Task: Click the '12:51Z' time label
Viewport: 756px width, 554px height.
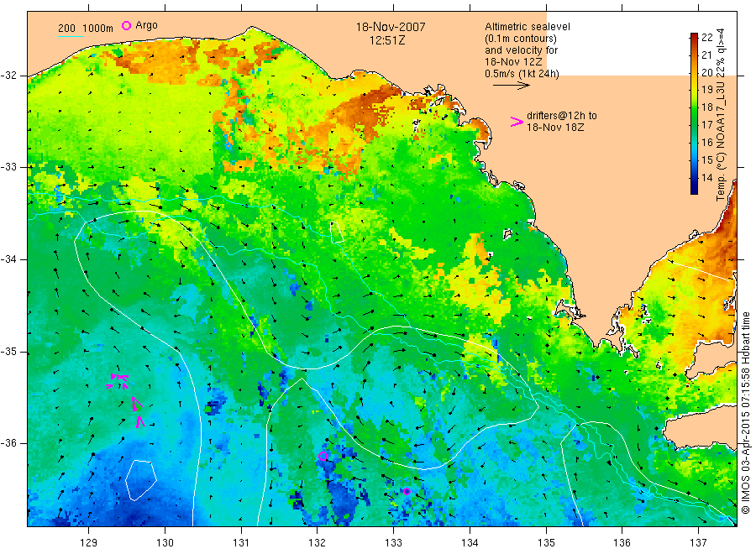Action: [x=387, y=40]
